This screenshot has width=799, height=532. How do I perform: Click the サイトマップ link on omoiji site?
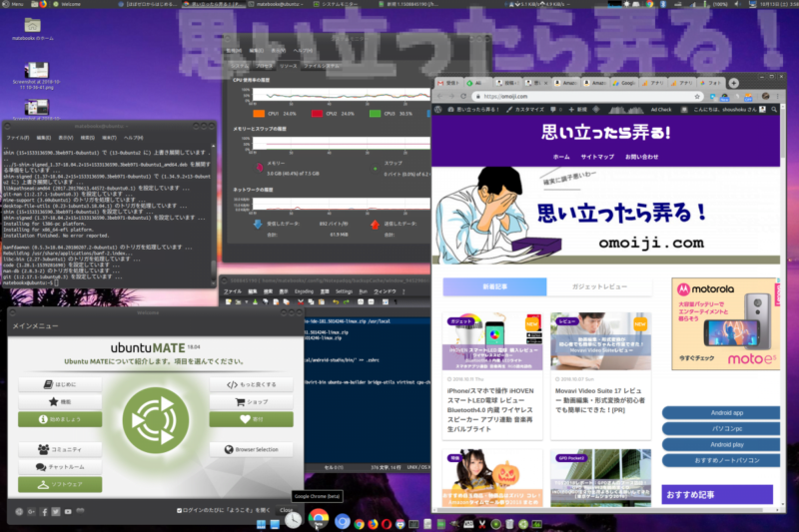tap(597, 157)
